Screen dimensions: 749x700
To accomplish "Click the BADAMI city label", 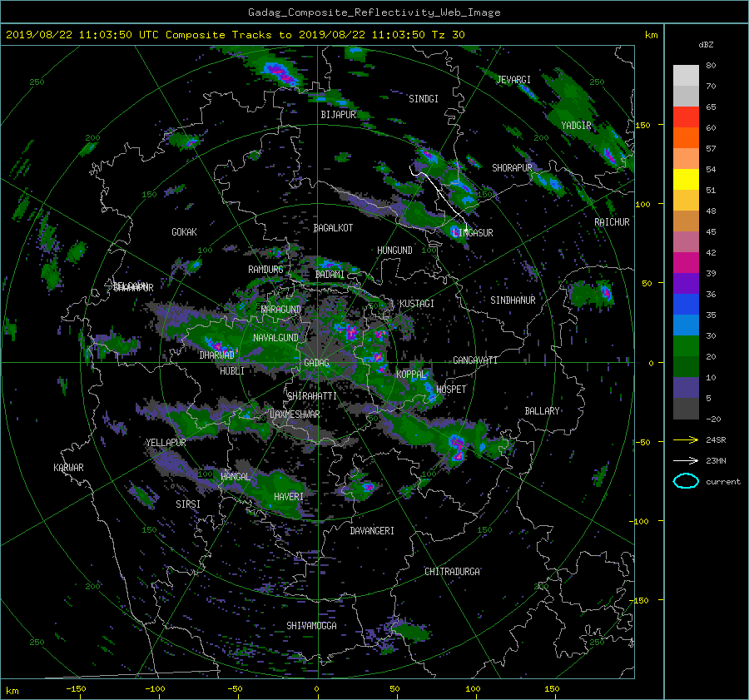I will coord(330,275).
